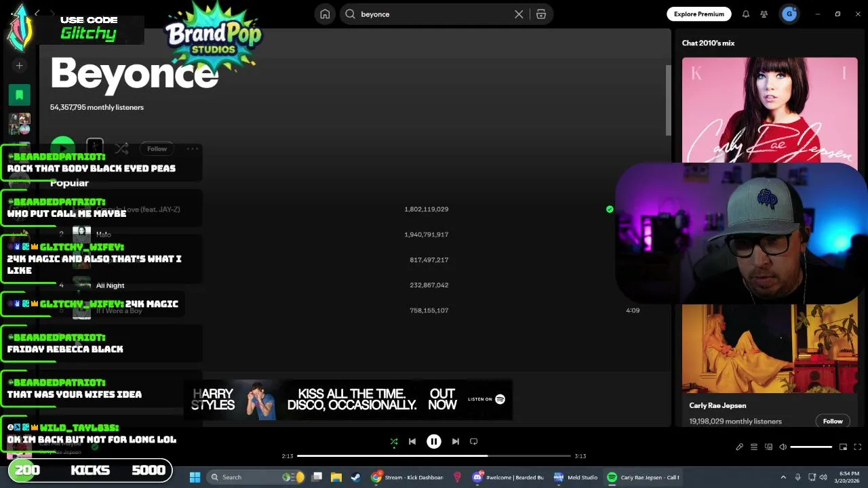Select the track If I Were a Boy
This screenshot has height=488, width=868.
[119, 310]
